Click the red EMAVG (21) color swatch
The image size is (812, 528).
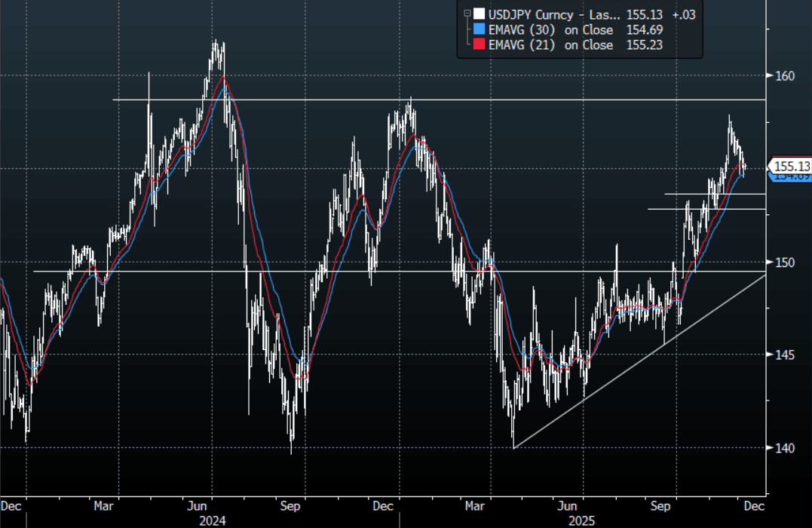pyautogui.click(x=479, y=45)
